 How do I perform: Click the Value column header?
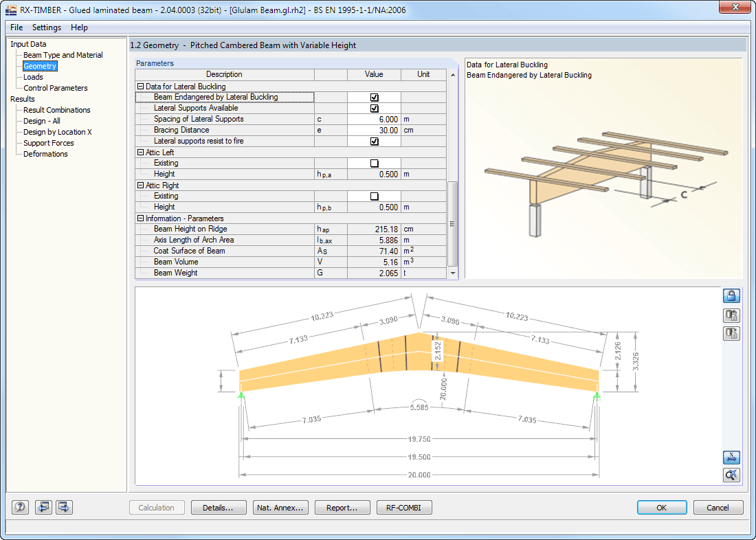point(374,75)
